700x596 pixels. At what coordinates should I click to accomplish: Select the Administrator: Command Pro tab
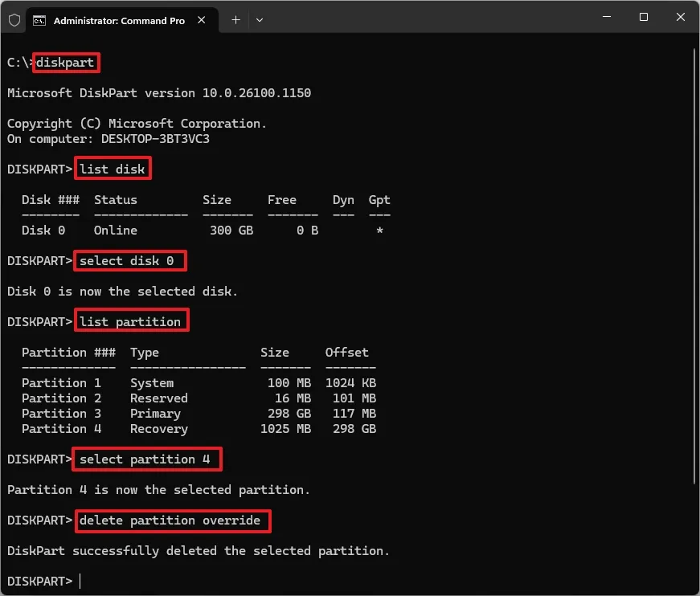coord(121,20)
